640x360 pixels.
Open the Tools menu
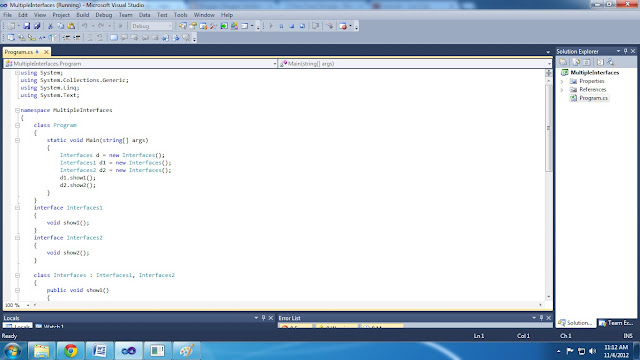pos(180,15)
